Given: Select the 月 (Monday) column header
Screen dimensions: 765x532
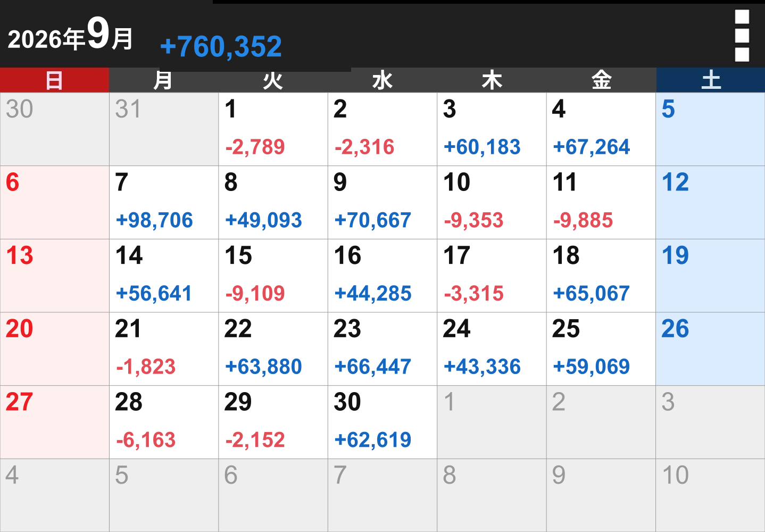Looking at the screenshot, I should (x=164, y=80).
